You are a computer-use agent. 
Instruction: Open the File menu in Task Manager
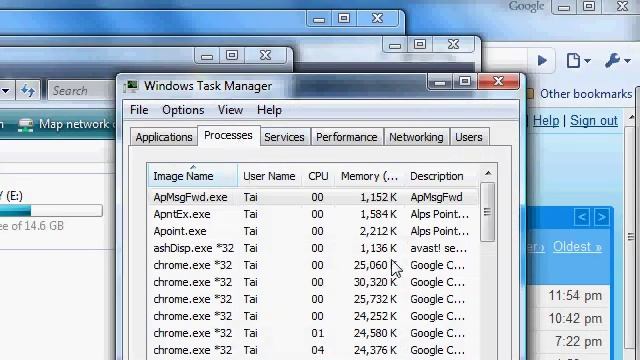point(139,110)
